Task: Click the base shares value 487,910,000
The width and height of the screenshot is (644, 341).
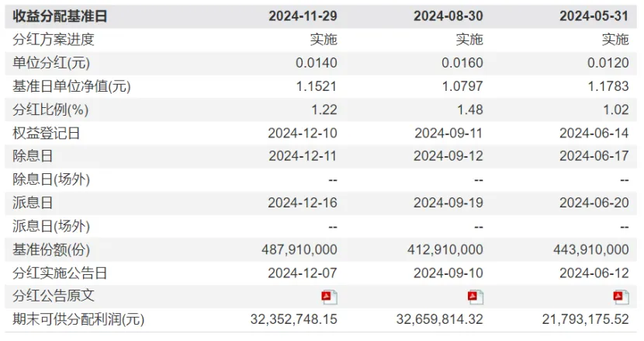Action: (299, 249)
